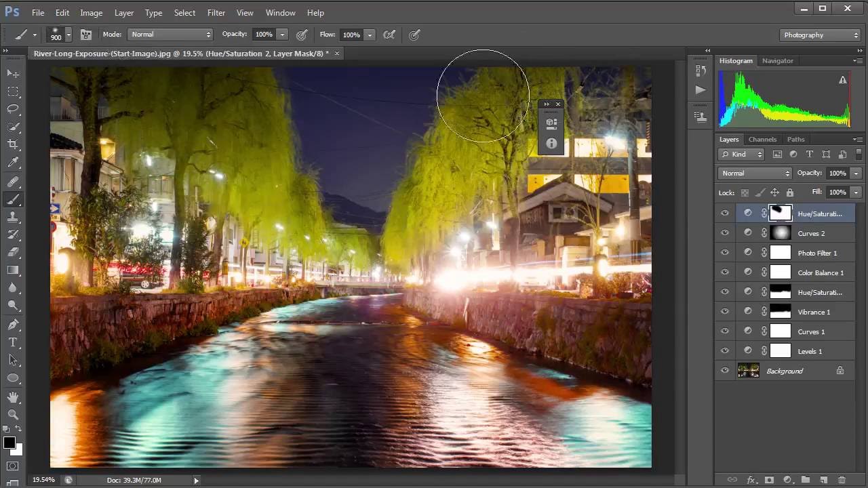Select the Move tool
This screenshot has width=868, height=488.
click(x=13, y=73)
